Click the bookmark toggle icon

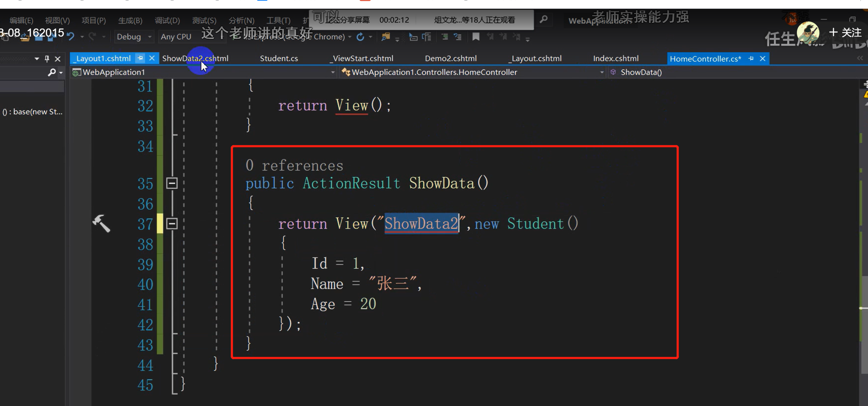point(476,37)
